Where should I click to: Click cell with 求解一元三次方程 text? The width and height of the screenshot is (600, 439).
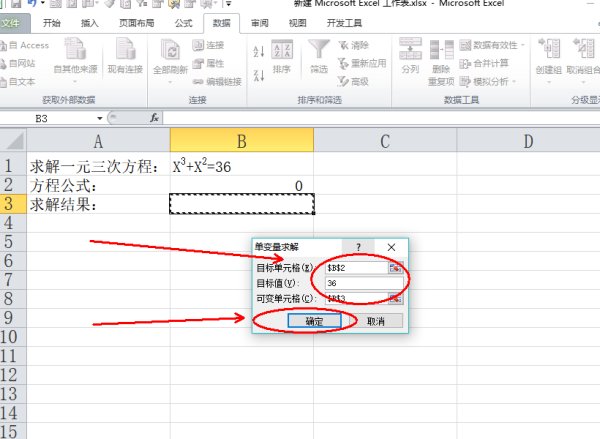pyautogui.click(x=98, y=166)
